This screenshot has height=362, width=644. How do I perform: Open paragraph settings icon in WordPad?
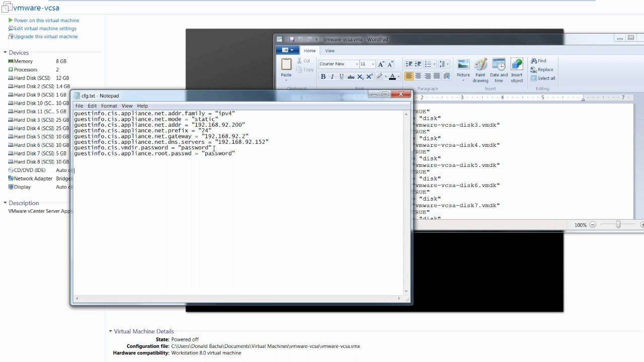(x=446, y=76)
